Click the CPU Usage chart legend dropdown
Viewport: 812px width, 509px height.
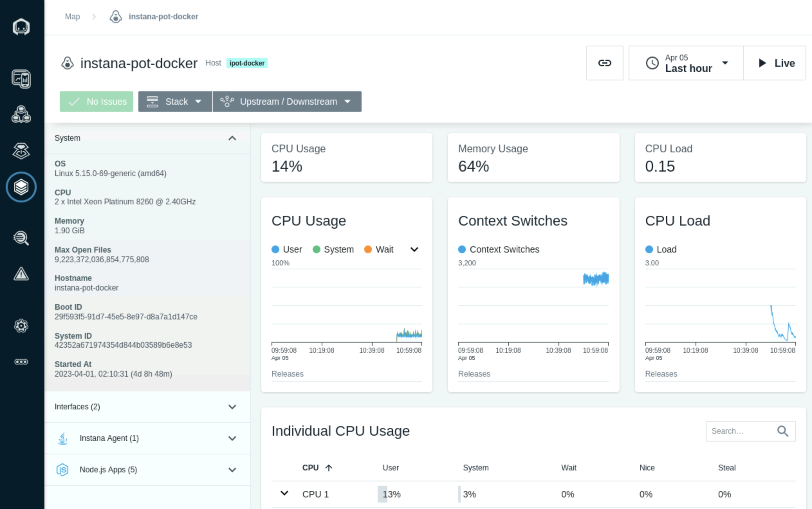[x=415, y=250]
